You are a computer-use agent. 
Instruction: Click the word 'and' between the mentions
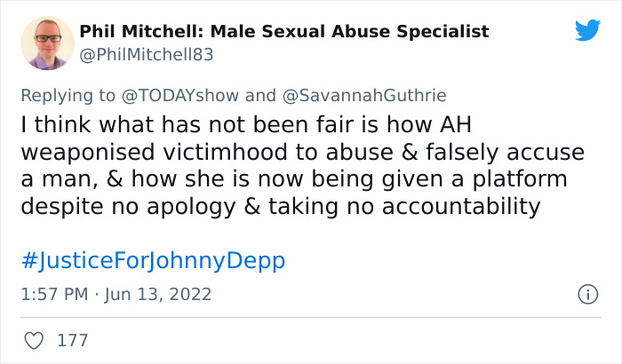[260, 95]
